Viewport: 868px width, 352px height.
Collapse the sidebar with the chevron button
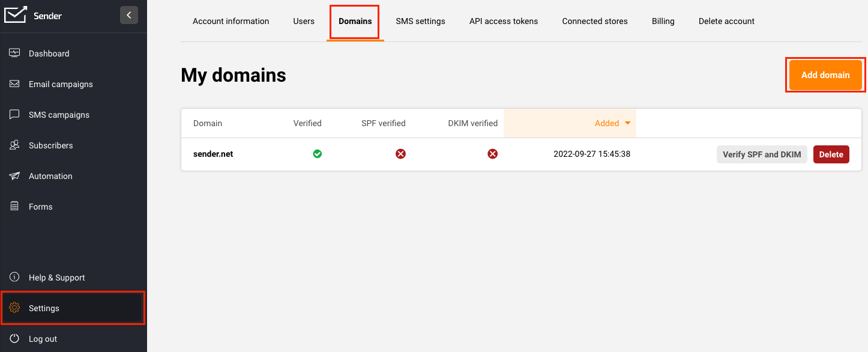[x=129, y=15]
